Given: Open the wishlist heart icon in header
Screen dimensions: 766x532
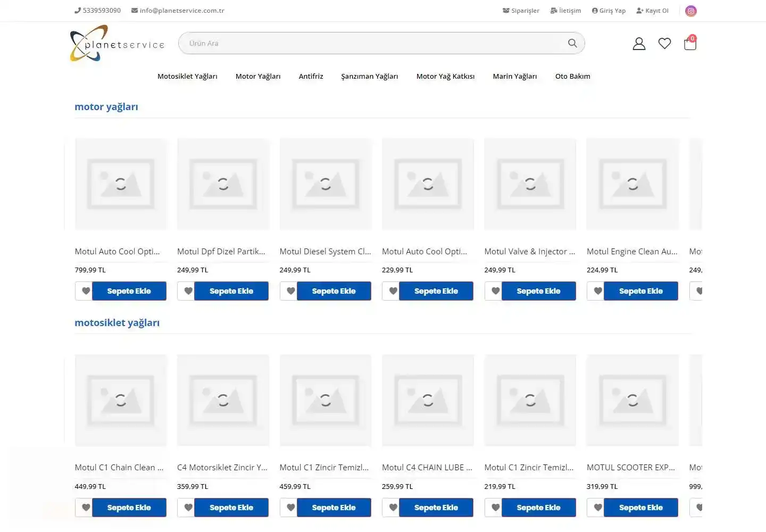Looking at the screenshot, I should click(x=664, y=44).
